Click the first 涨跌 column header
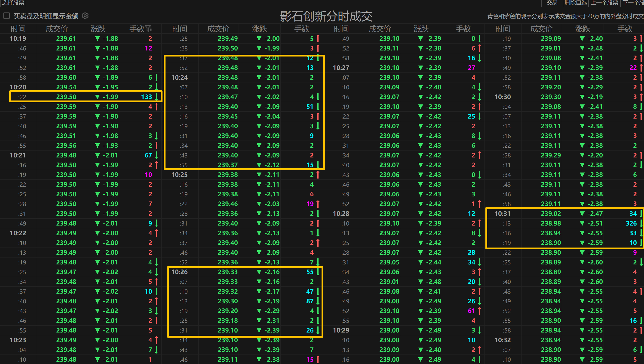 pos(98,29)
